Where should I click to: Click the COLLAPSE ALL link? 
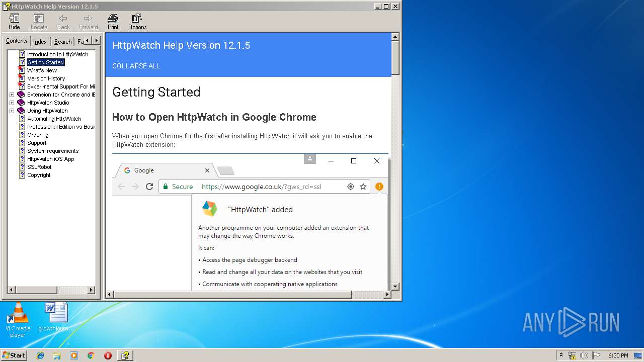(136, 66)
